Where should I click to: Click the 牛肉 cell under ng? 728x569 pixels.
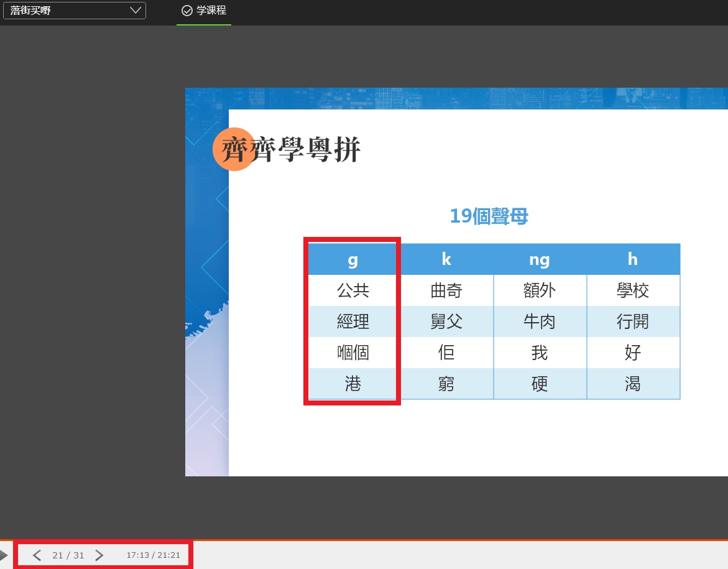coord(540,322)
